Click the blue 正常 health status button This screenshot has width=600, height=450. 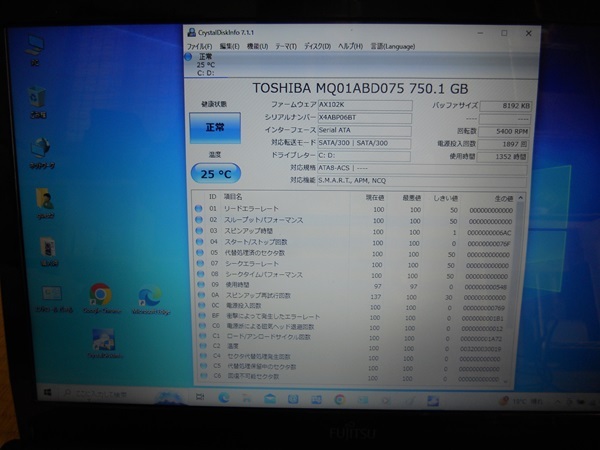point(215,127)
